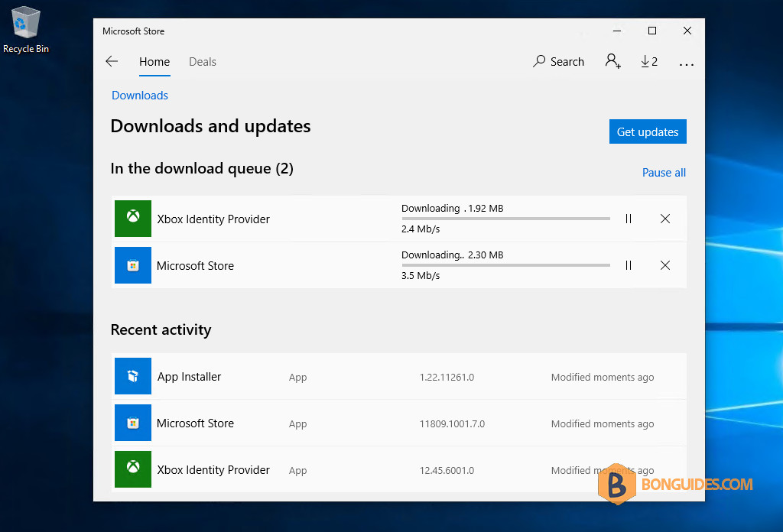This screenshot has width=783, height=532.
Task: Click App Installer's Modified moments ago text
Action: pos(603,378)
